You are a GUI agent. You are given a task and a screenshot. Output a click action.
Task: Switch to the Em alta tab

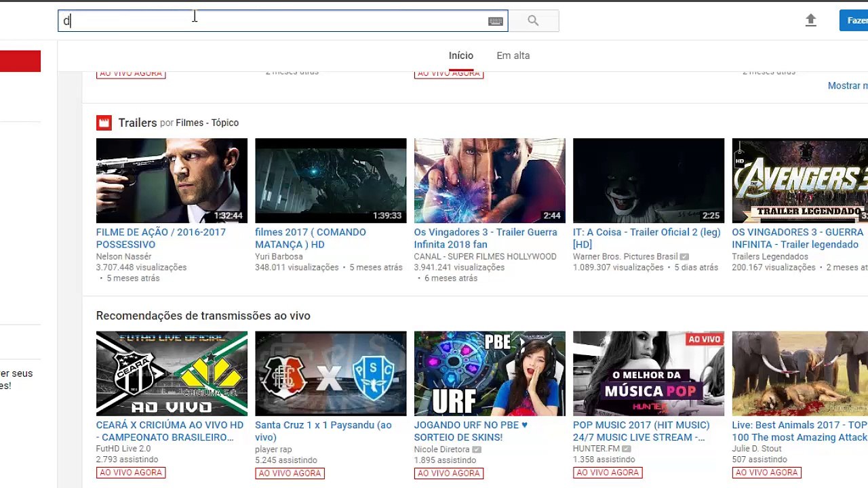point(513,56)
